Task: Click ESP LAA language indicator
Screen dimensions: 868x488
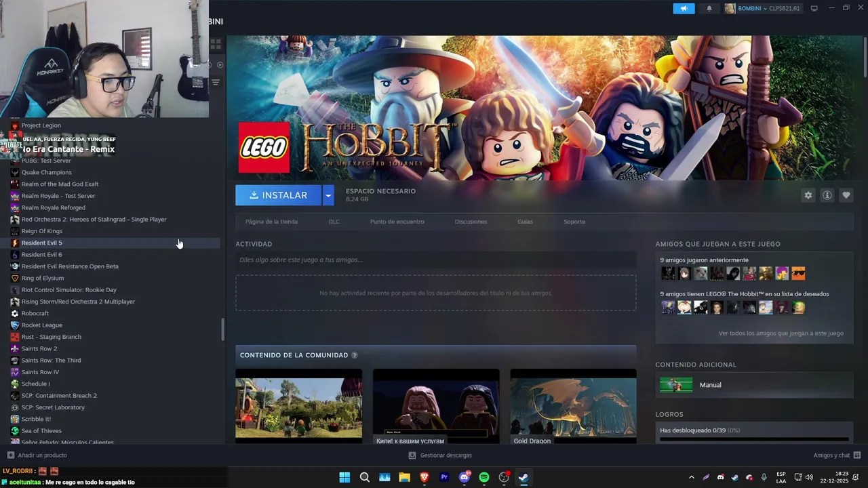Action: [781, 477]
